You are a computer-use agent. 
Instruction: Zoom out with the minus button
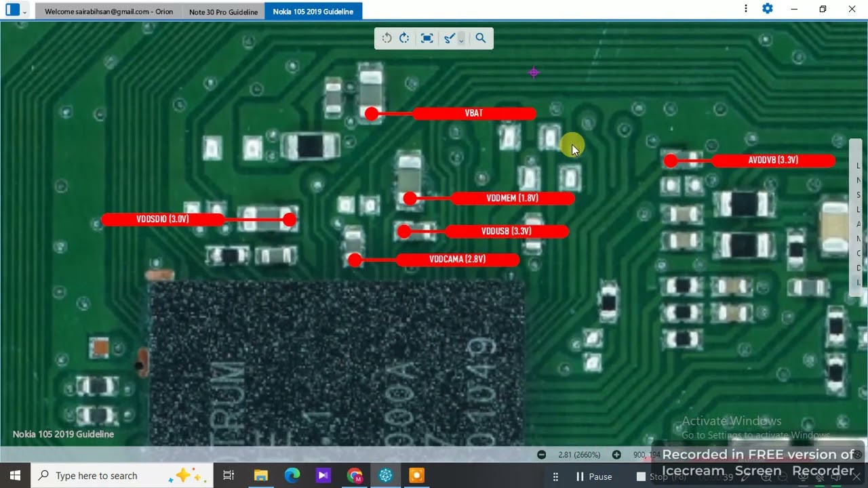point(541,455)
